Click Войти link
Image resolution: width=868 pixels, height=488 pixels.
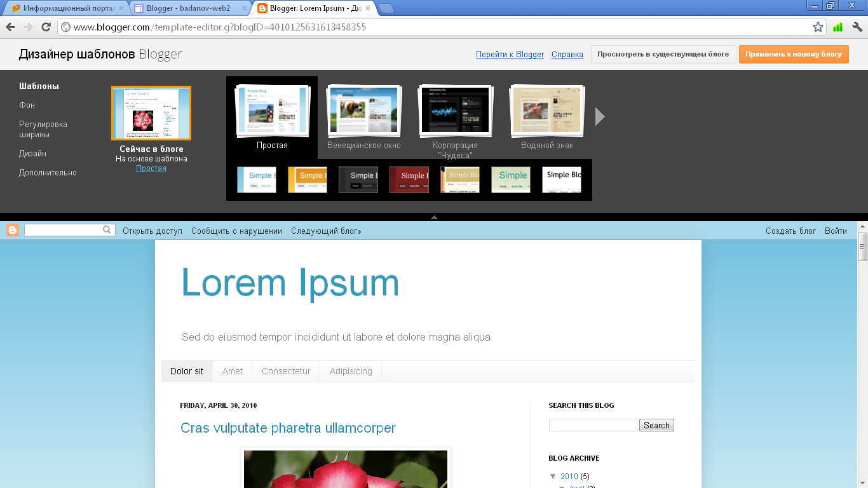[836, 231]
